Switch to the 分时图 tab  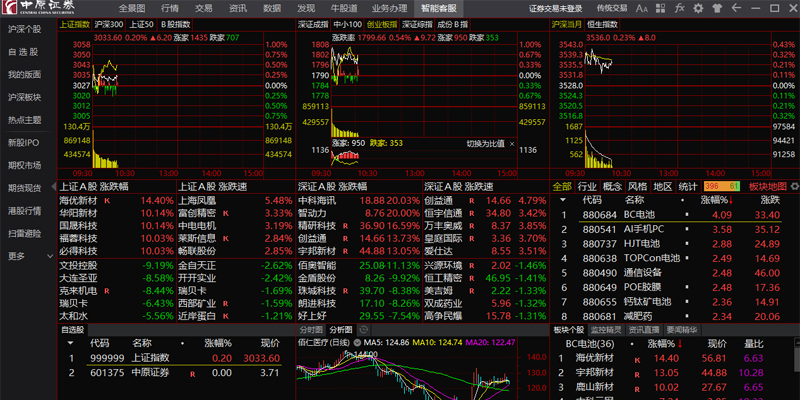point(311,330)
